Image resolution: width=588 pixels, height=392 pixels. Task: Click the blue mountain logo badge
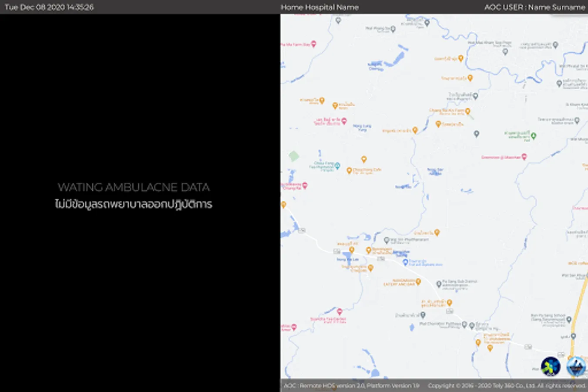(x=576, y=366)
